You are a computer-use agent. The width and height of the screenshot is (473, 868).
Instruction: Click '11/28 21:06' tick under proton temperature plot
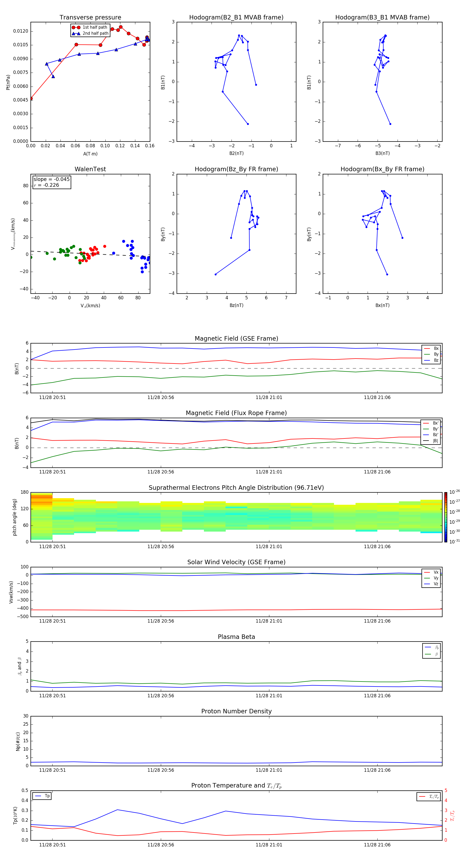(x=377, y=845)
